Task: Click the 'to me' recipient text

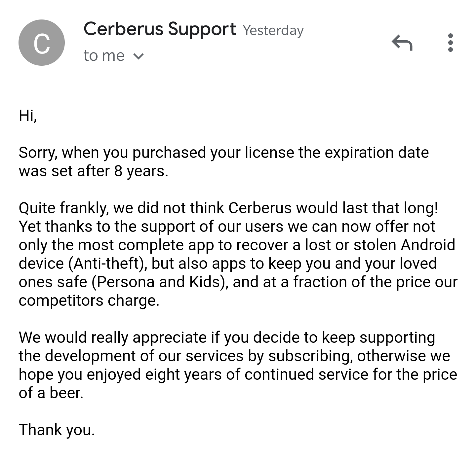Action: 104,55
